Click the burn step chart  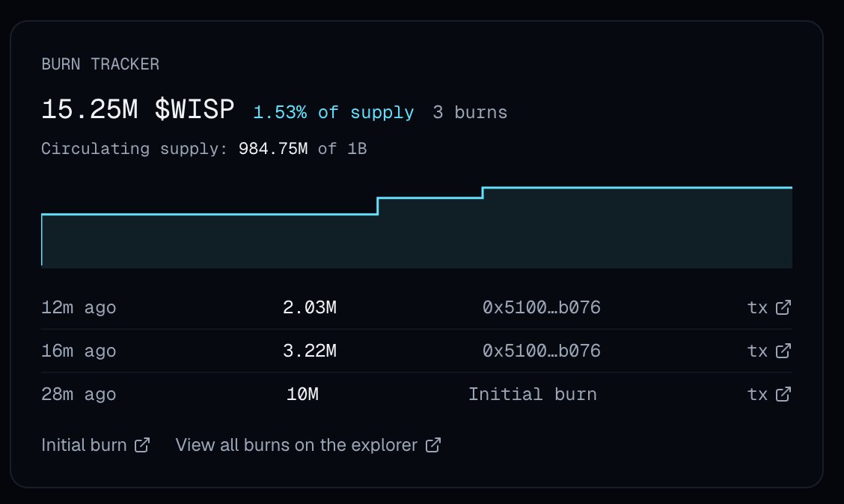pos(417,227)
